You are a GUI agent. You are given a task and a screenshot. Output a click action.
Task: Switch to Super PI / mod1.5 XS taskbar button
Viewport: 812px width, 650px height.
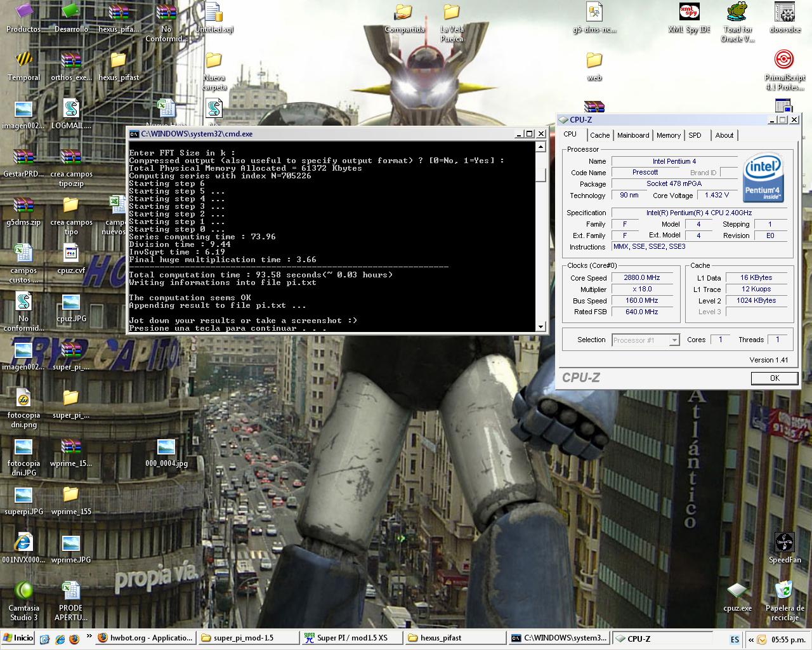pyautogui.click(x=352, y=638)
